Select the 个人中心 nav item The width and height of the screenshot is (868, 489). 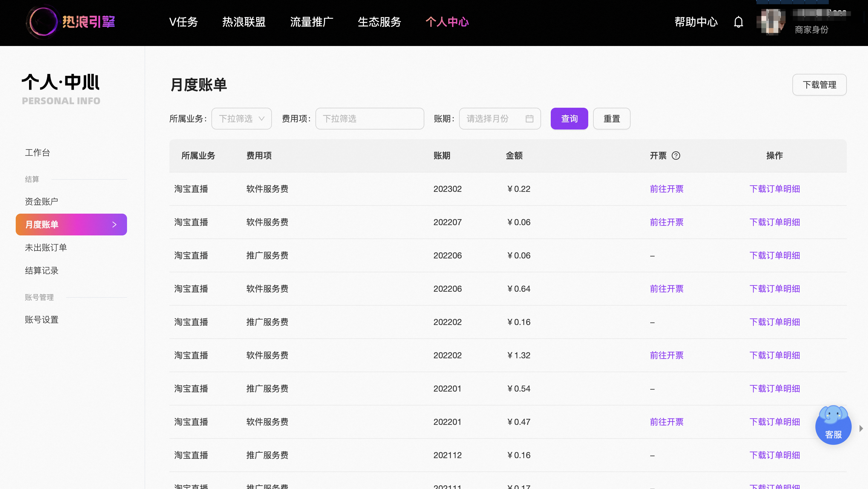click(447, 22)
